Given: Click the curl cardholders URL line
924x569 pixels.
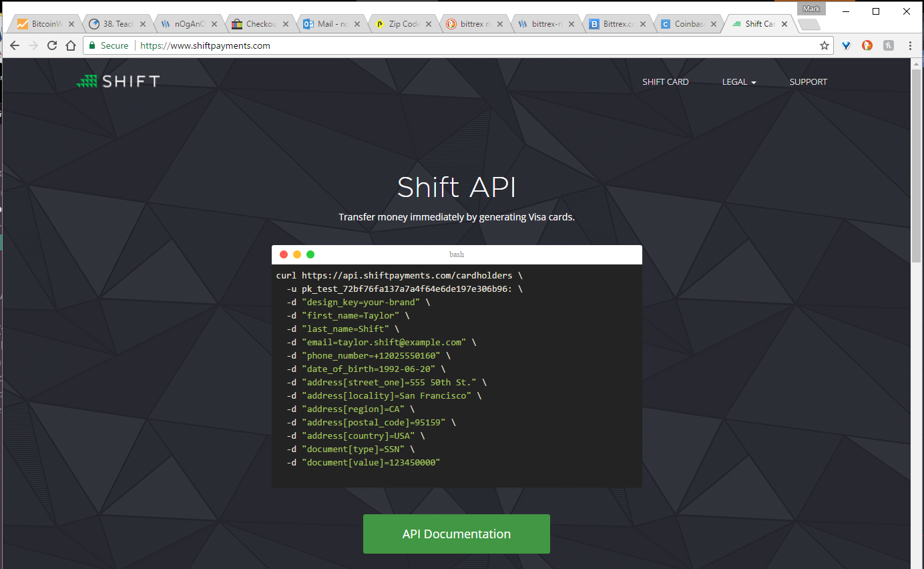Looking at the screenshot, I should point(399,275).
